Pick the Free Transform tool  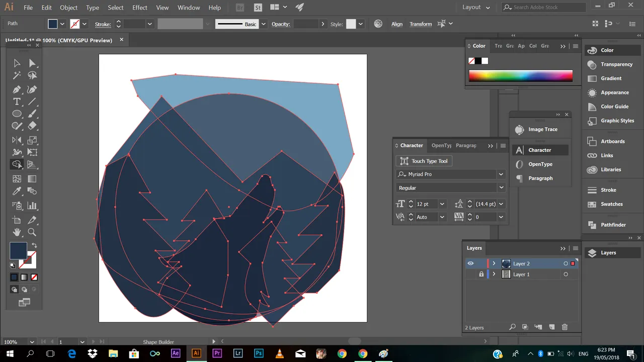click(x=32, y=152)
